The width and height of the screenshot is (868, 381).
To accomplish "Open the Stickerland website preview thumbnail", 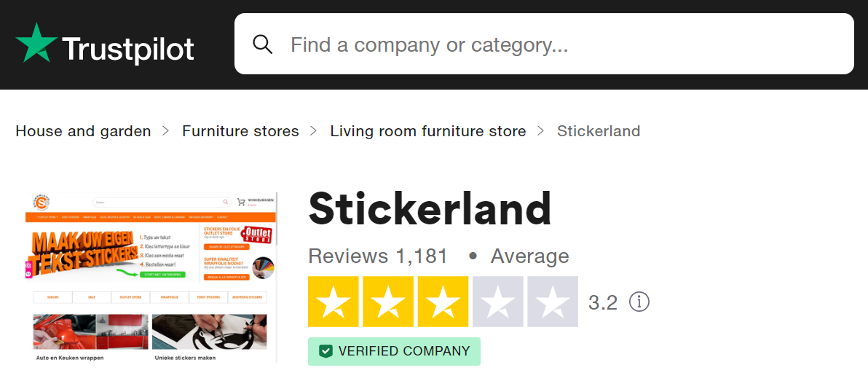I will [x=151, y=278].
